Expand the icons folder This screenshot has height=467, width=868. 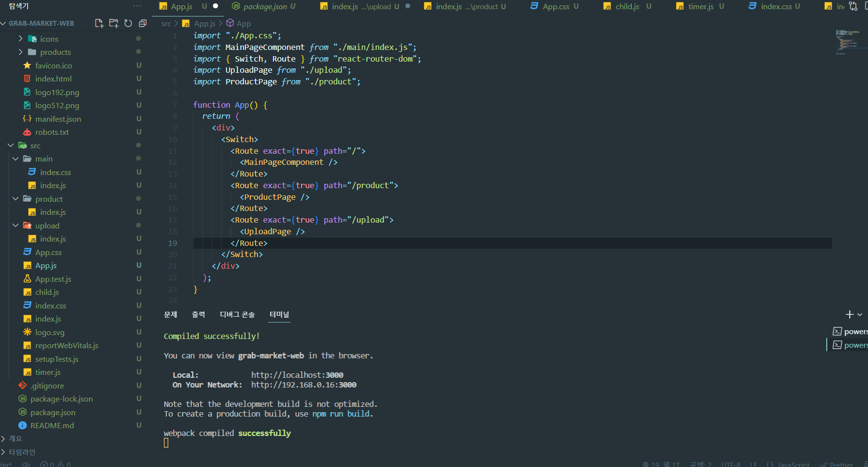(49, 39)
